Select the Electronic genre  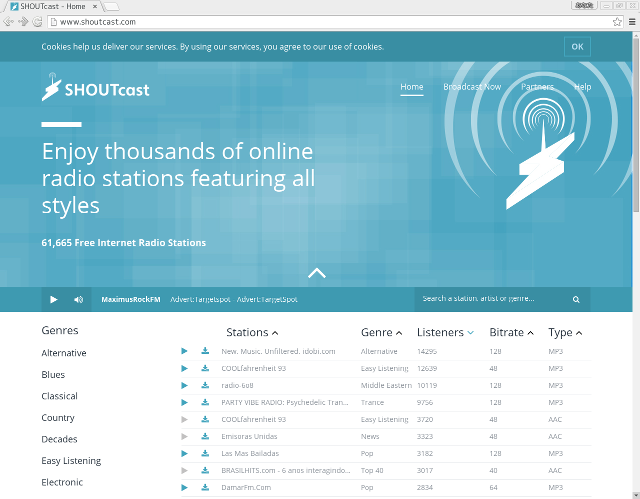coord(62,482)
